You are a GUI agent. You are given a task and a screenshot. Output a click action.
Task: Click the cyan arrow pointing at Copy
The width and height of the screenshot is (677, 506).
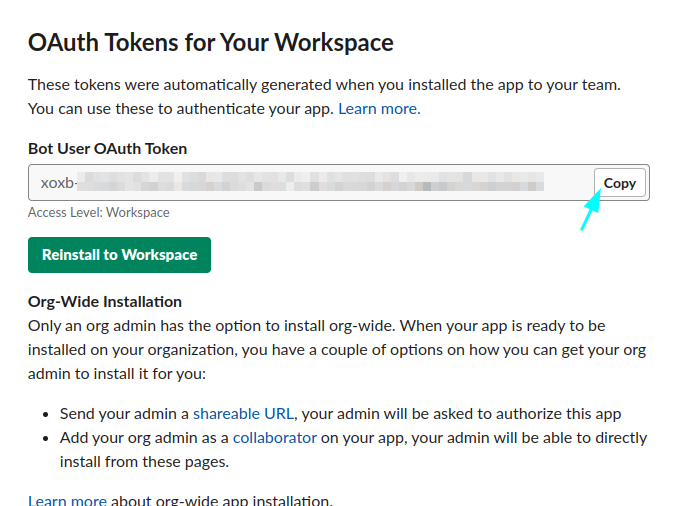pyautogui.click(x=590, y=211)
